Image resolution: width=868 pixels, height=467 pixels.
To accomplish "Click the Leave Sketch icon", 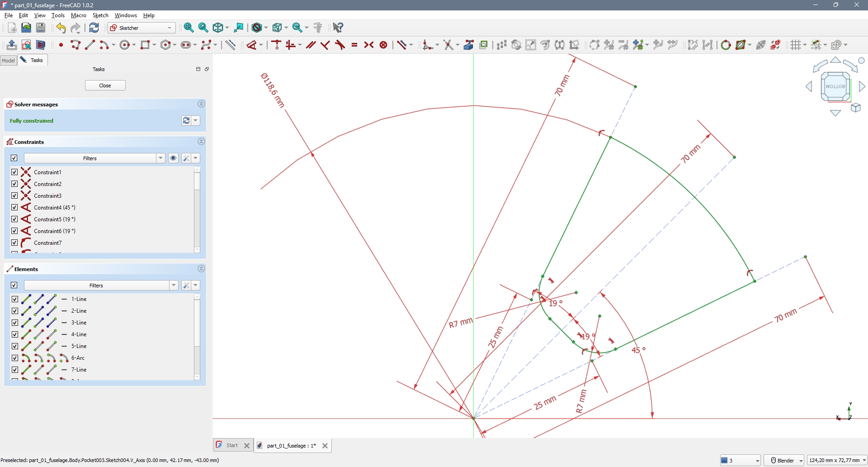I will [x=12, y=45].
